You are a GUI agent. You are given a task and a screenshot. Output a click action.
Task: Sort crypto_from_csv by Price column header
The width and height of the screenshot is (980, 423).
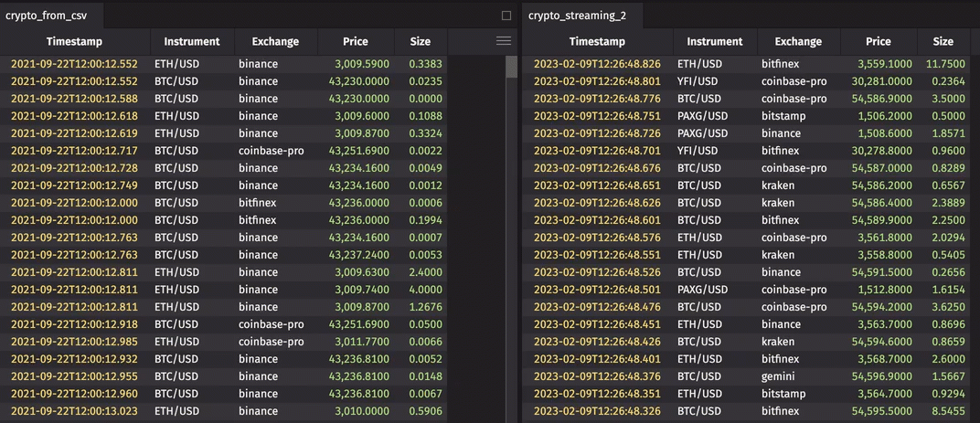[356, 42]
